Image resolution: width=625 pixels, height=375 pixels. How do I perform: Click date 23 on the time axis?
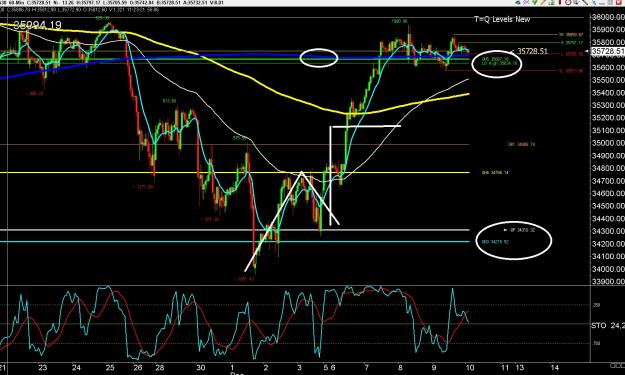(43, 368)
